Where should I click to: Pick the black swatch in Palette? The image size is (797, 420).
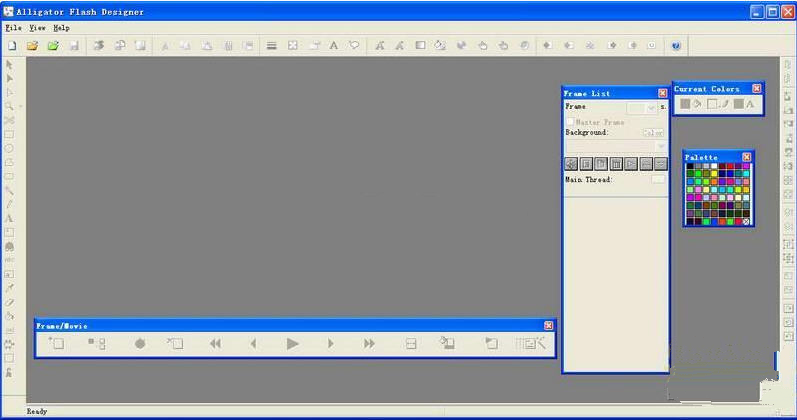point(690,166)
